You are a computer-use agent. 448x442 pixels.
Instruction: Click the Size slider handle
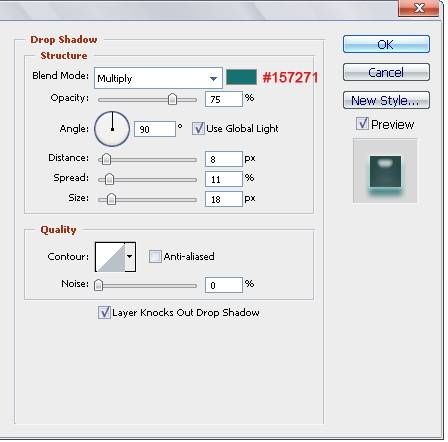click(111, 199)
